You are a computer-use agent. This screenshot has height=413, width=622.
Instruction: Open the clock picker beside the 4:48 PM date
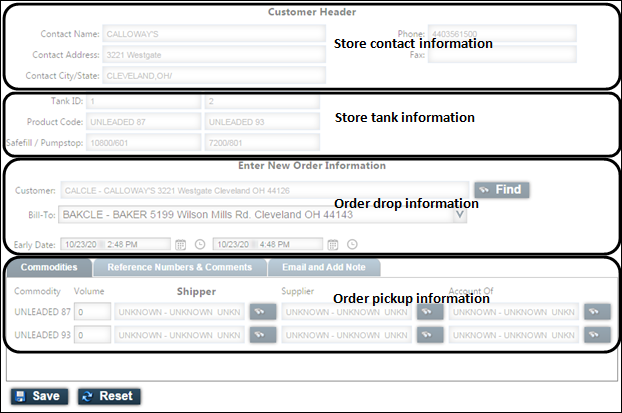(352, 244)
